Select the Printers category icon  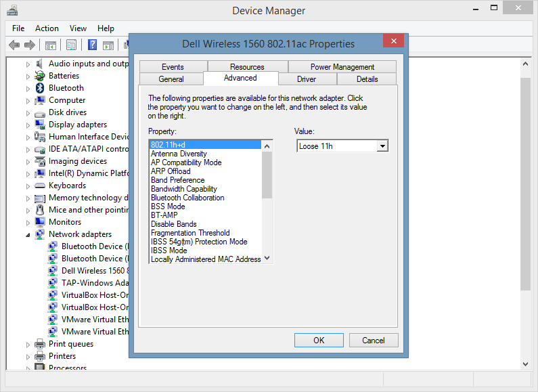pos(40,356)
